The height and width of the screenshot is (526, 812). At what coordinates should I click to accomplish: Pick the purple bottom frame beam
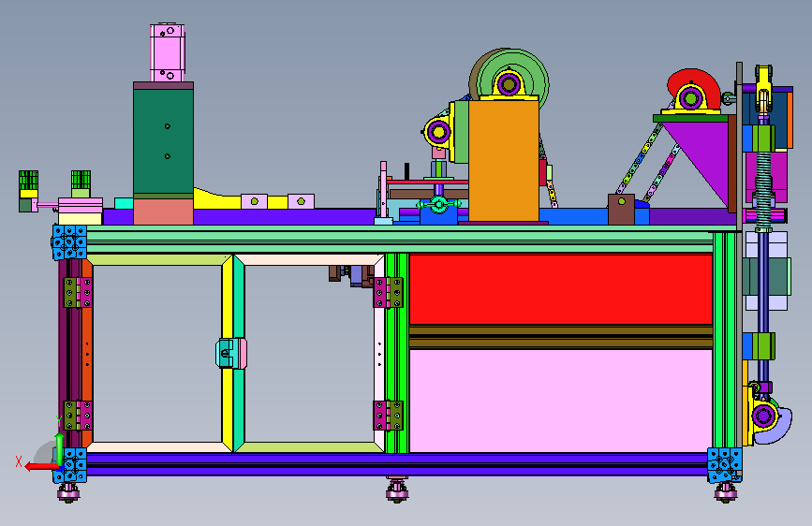pos(397,464)
